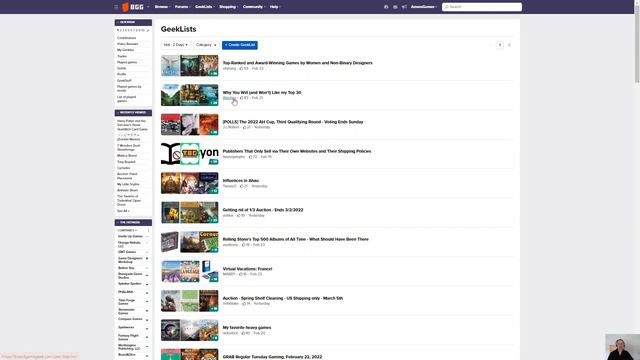Click thumbnail of Top-Ranked Award-Winning Games list

click(189, 66)
